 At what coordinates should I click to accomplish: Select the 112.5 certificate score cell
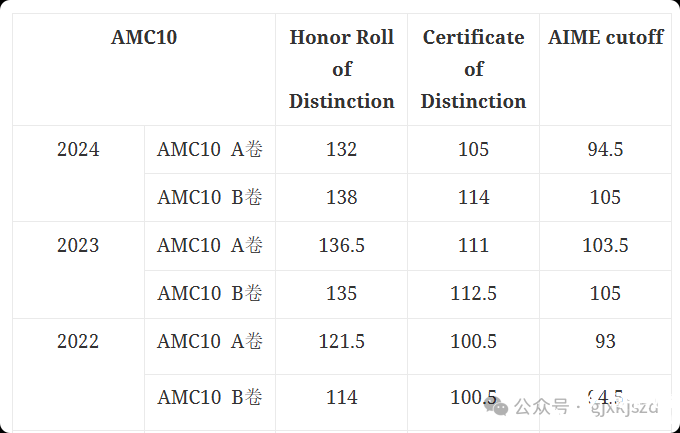tap(474, 294)
